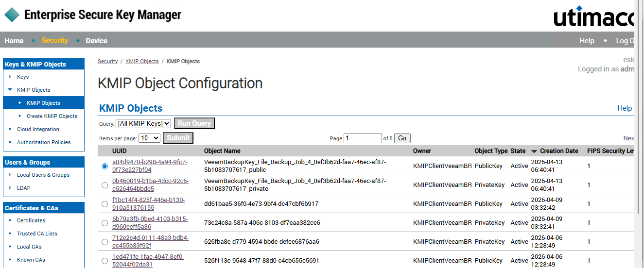Viewport: 644px width, 268px height.
Task: Click the Object Type column header
Action: (x=491, y=151)
